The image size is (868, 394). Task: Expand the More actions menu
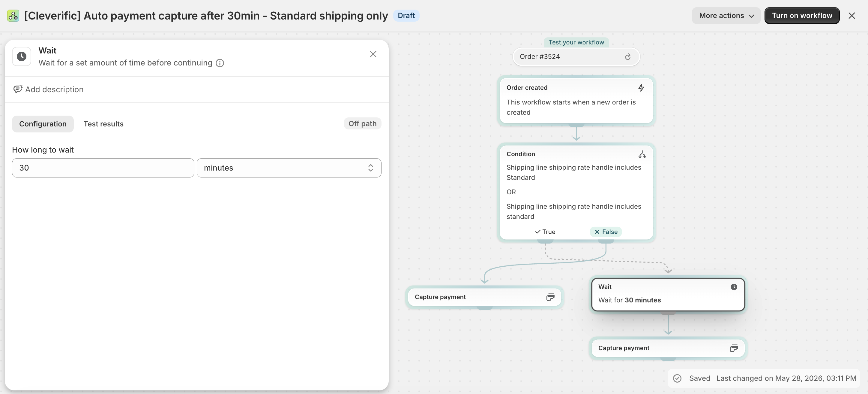tap(726, 16)
